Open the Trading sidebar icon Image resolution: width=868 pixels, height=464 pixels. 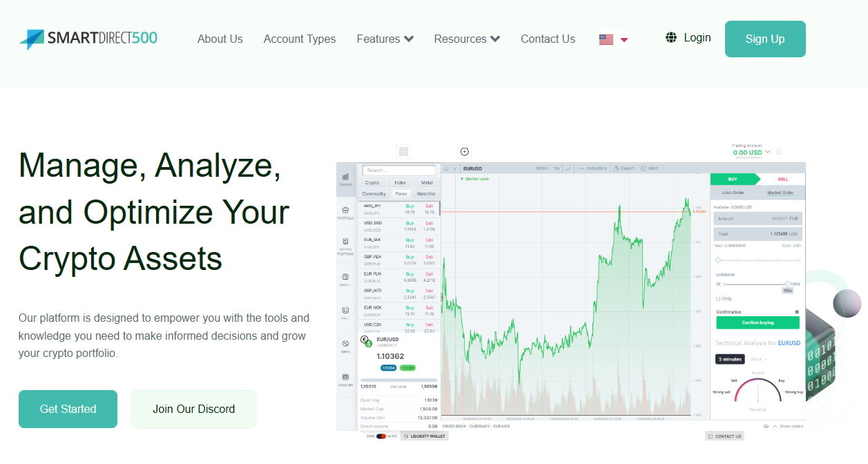345,180
